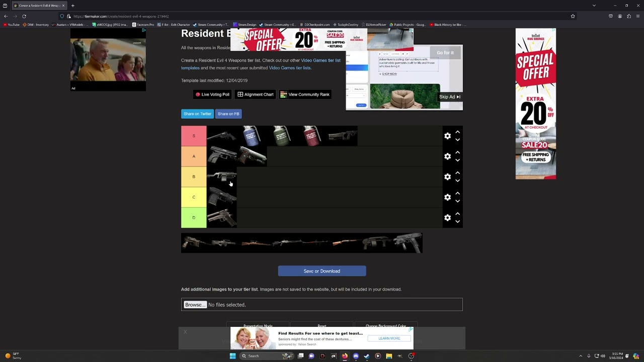
Task: Open the Live Voting Poll
Action: pos(212,95)
